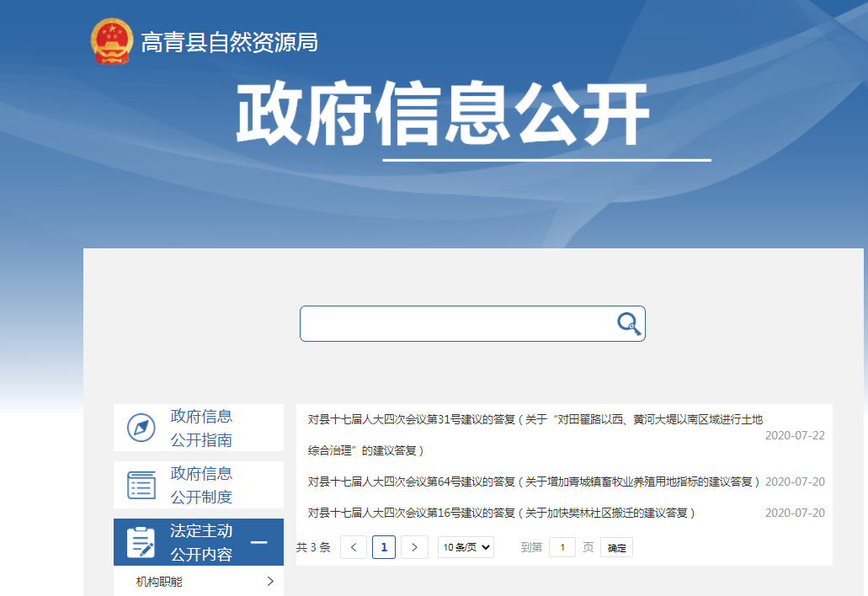Go to previous page with left arrow

354,547
